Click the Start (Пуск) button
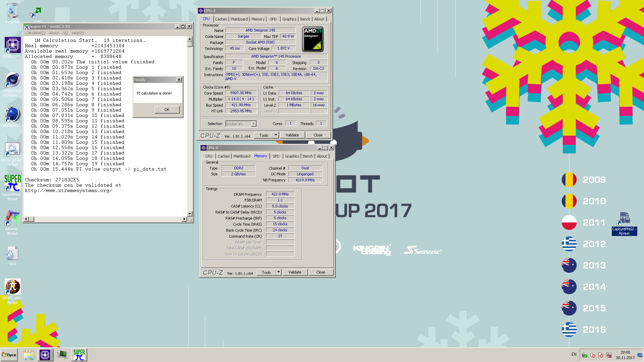This screenshot has width=644, height=362. (9, 355)
